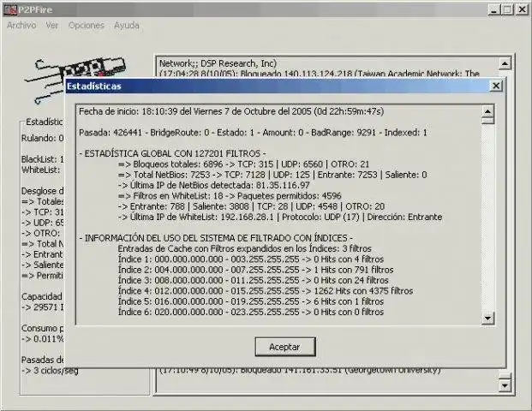This screenshot has height=411, width=532.
Task: Click Estadísticas scroll up arrow
Action: 487,111
